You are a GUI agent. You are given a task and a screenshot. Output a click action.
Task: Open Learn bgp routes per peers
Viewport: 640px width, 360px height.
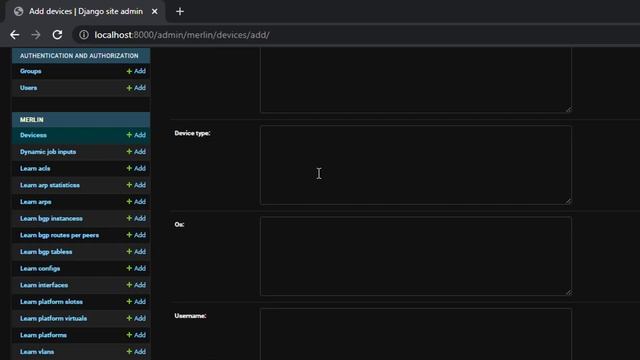point(59,236)
